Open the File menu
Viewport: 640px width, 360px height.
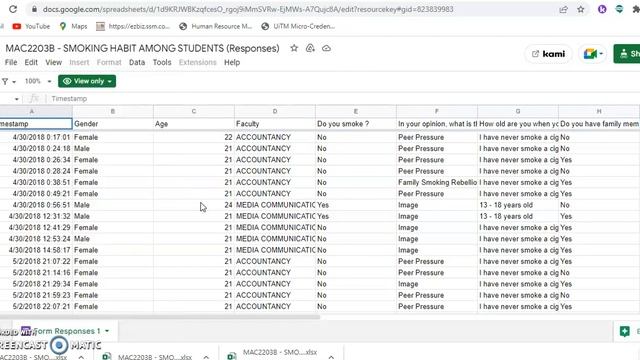click(11, 62)
